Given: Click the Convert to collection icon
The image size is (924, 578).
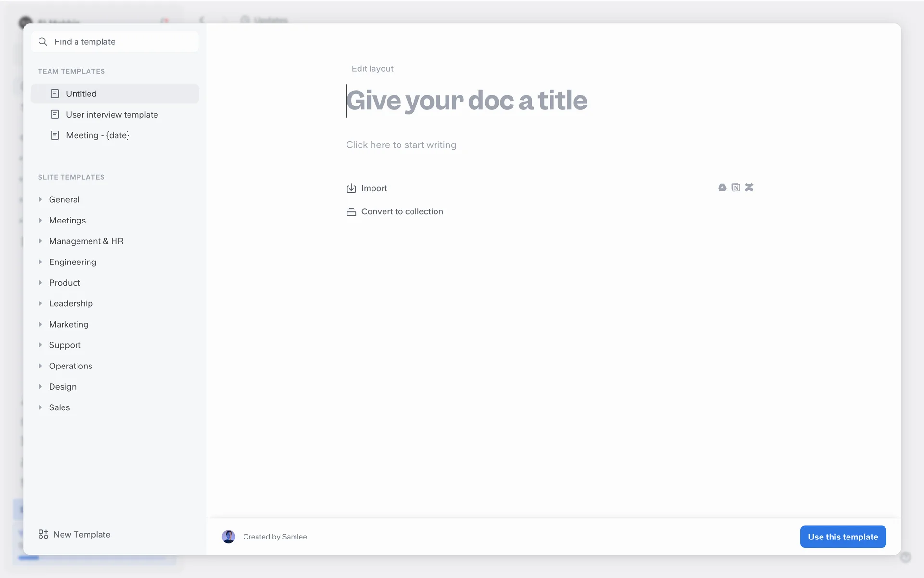Looking at the screenshot, I should click(351, 212).
